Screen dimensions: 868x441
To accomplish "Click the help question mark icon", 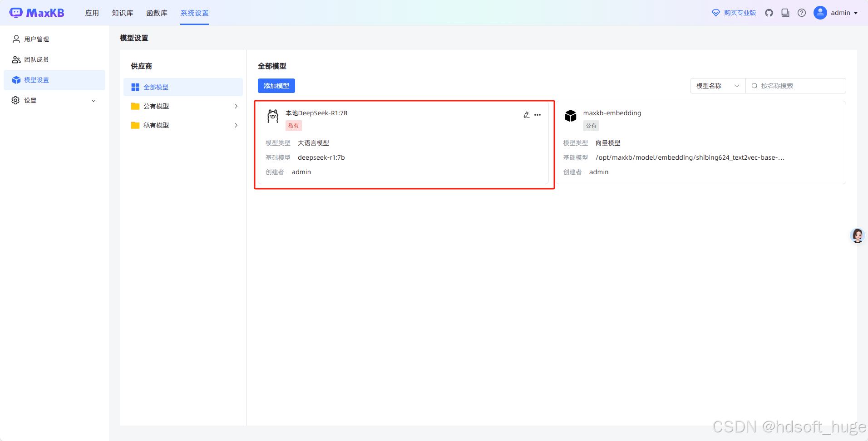I will pos(802,13).
